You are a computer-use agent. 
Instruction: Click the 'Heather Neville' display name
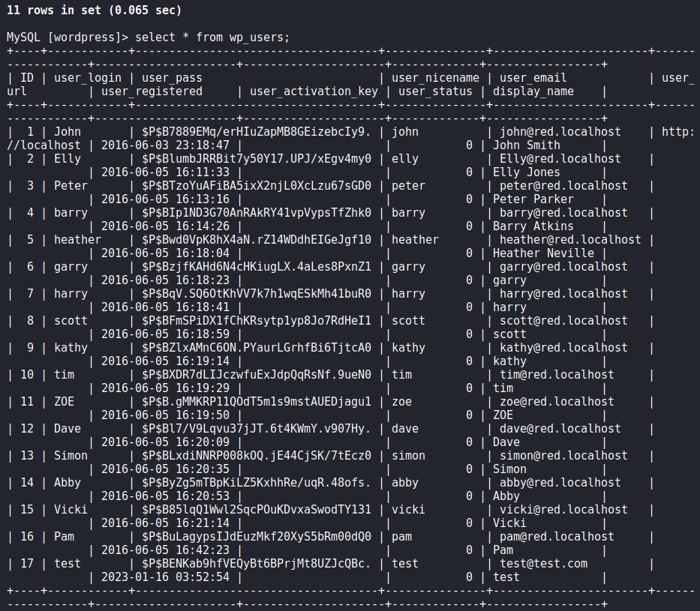[x=543, y=253]
